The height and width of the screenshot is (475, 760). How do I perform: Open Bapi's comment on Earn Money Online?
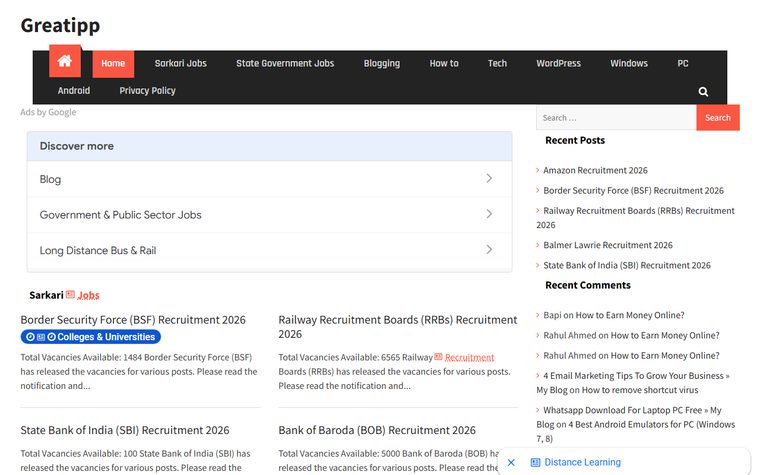point(630,315)
